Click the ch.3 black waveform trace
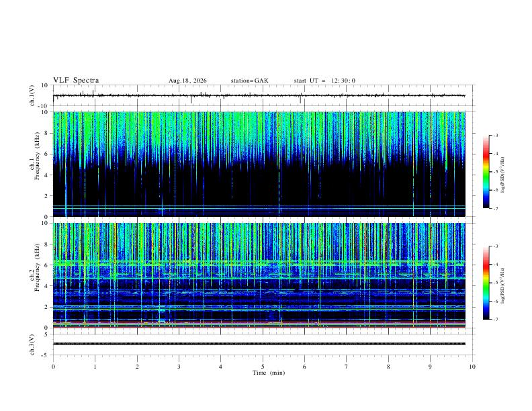Viewport: 532px width, 411px height. coord(259,344)
